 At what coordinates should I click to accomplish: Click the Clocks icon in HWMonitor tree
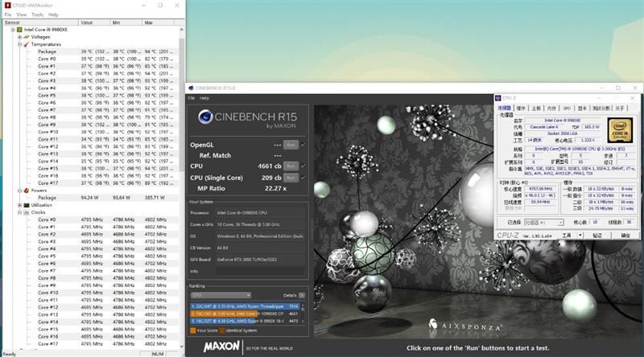coord(27,212)
